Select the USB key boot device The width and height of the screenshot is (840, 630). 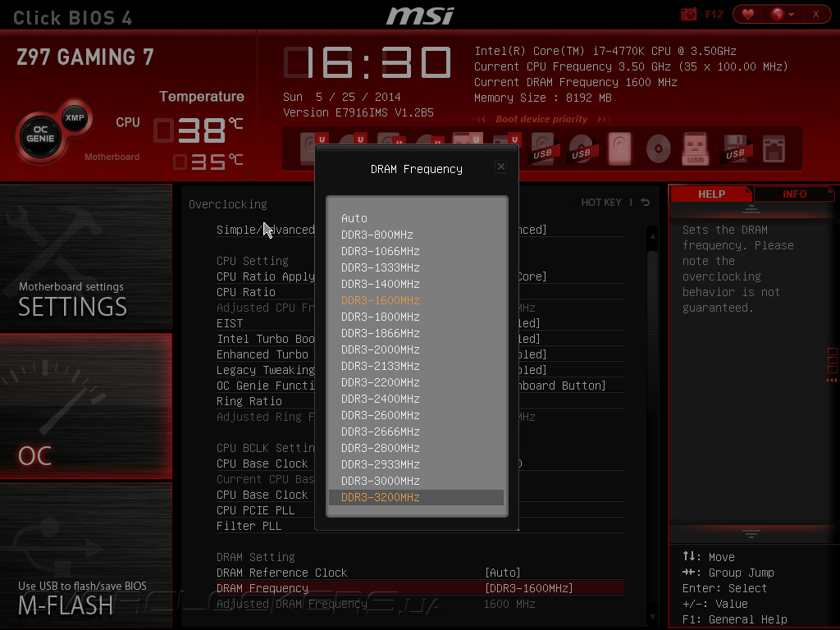(x=696, y=148)
